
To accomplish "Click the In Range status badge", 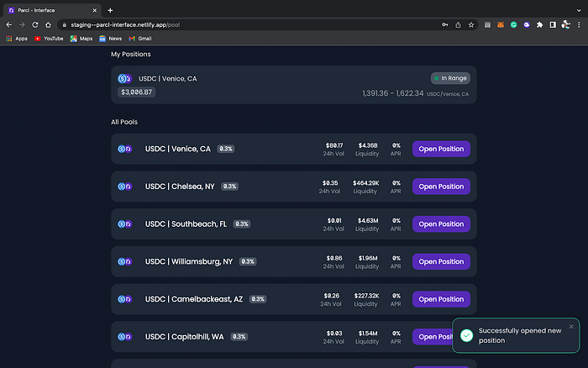I will [x=450, y=78].
